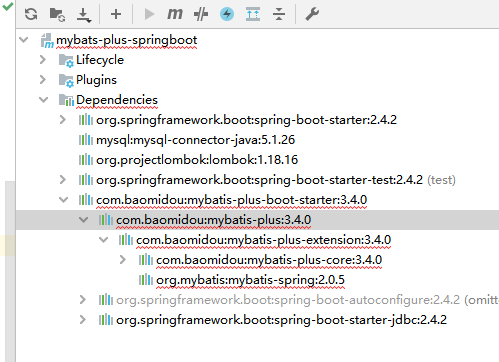Screen dimensions: 499x362
Task: Select the Dependencies label
Action: [x=117, y=100]
